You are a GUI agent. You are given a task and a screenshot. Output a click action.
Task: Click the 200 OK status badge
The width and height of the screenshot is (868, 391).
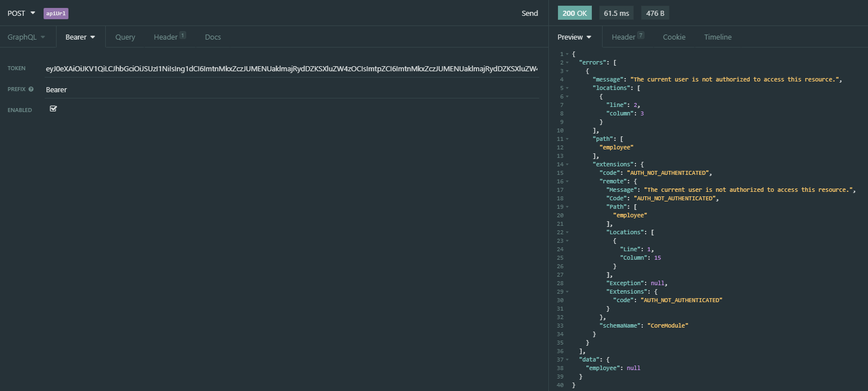574,12
